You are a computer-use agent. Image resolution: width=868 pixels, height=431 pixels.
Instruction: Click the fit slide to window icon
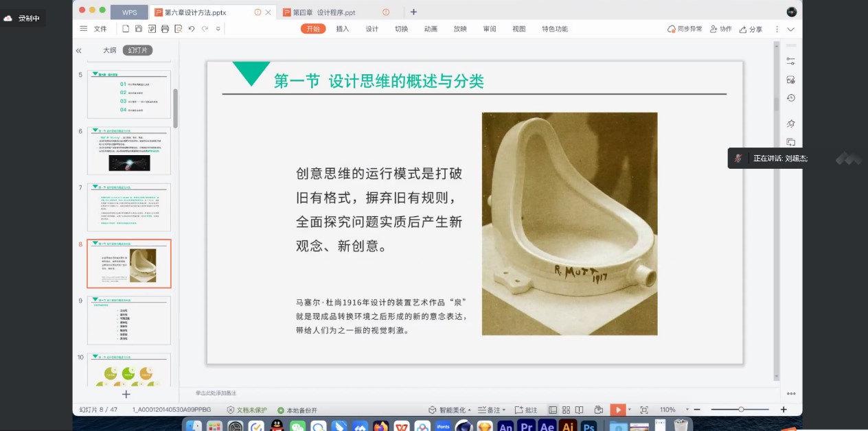[644, 410]
